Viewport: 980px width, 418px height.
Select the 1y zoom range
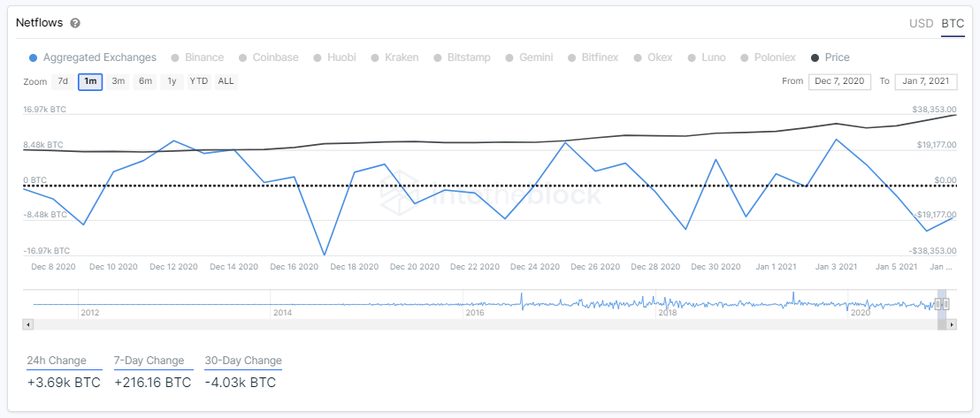(x=172, y=82)
